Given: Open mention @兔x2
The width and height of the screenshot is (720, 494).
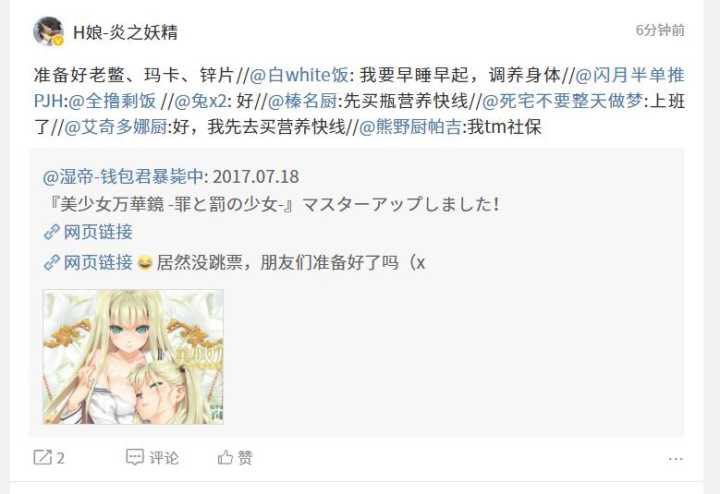Looking at the screenshot, I should pos(200,101).
